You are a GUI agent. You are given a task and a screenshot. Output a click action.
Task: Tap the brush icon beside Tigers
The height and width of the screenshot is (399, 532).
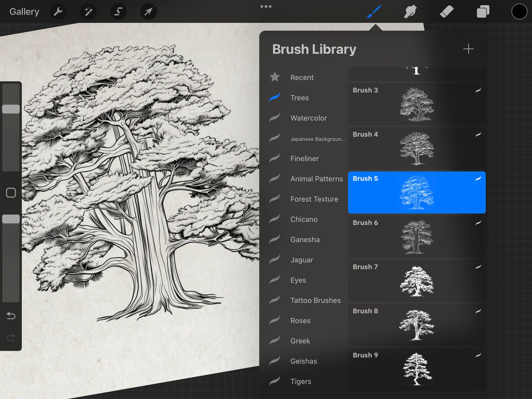(x=275, y=381)
